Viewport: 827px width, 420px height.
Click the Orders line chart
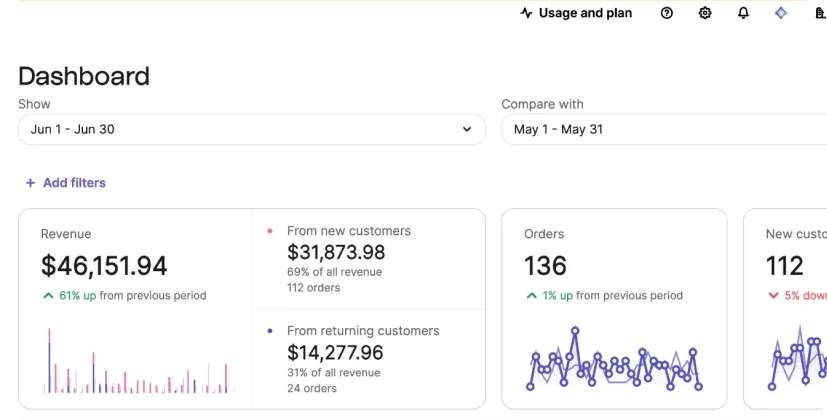tap(614, 360)
